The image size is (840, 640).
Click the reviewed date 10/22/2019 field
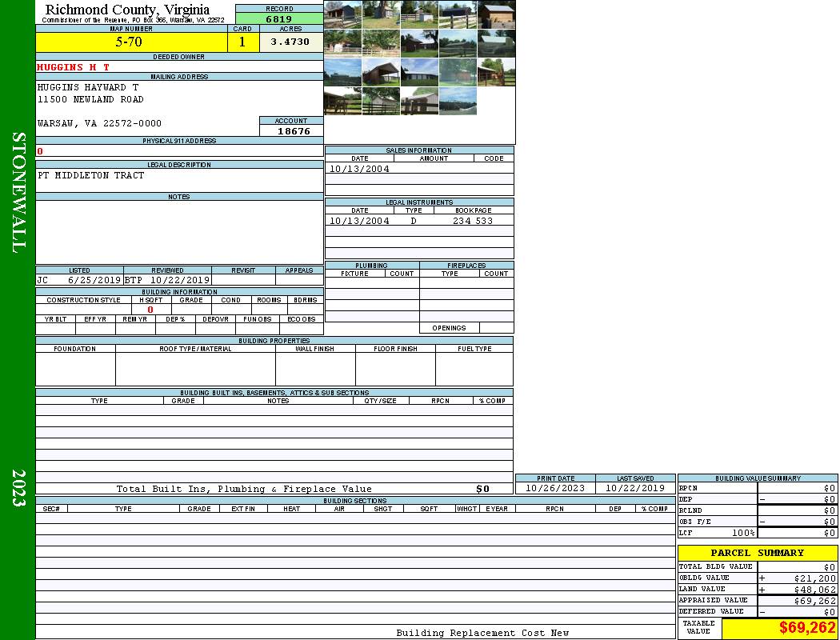tap(179, 281)
